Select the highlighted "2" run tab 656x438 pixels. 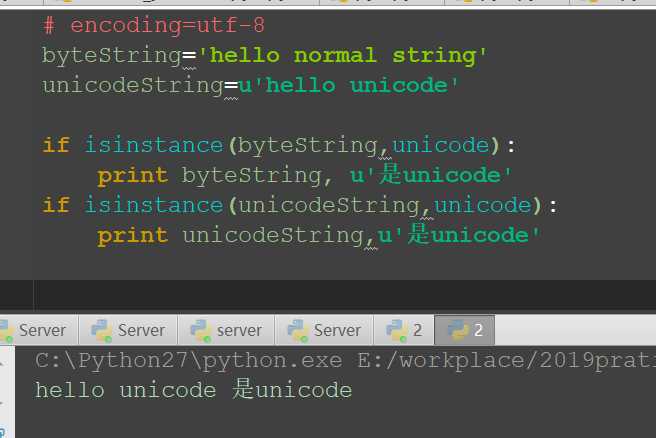pyautogui.click(x=465, y=330)
